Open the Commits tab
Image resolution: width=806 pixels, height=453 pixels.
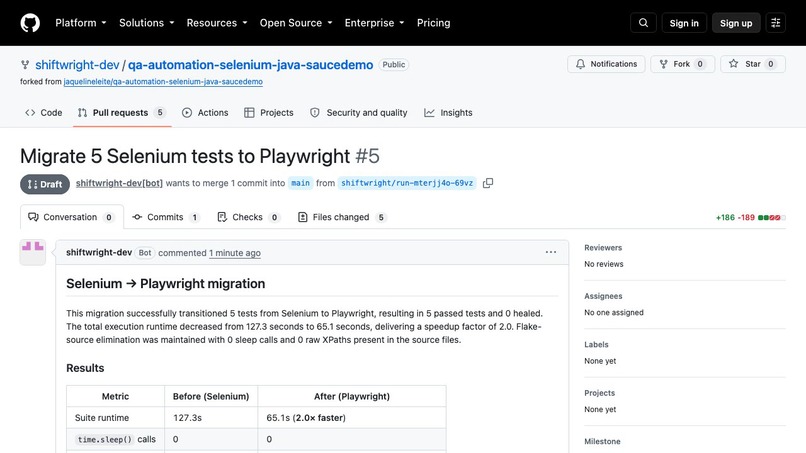(x=166, y=217)
